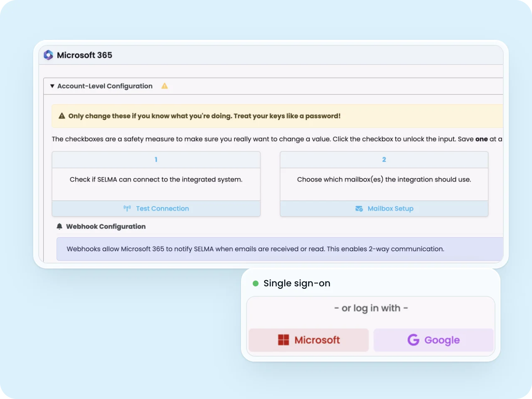Select the step 2 card header
This screenshot has height=399, width=532.
coord(384,160)
